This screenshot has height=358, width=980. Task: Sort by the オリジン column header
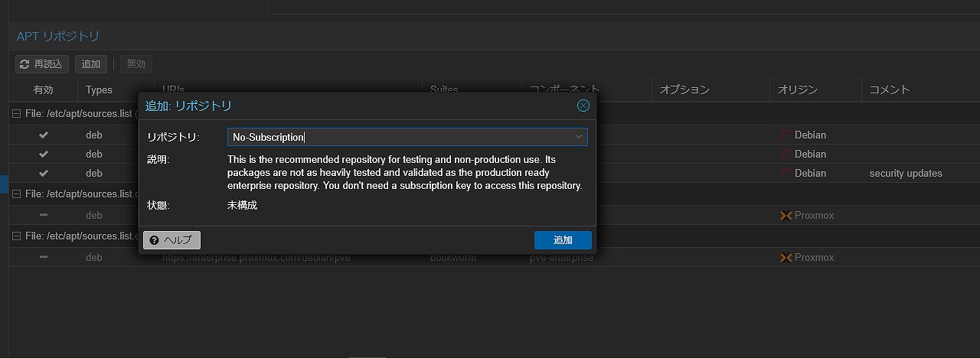point(815,89)
